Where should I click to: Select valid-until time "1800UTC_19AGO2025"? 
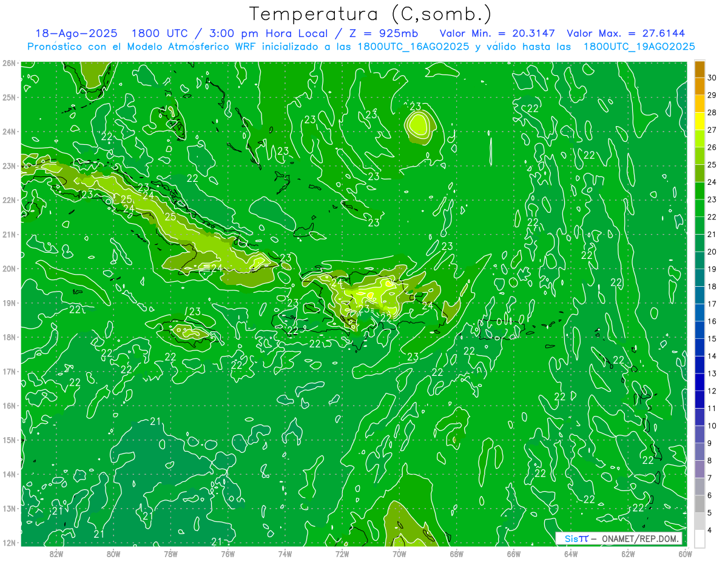pos(639,46)
